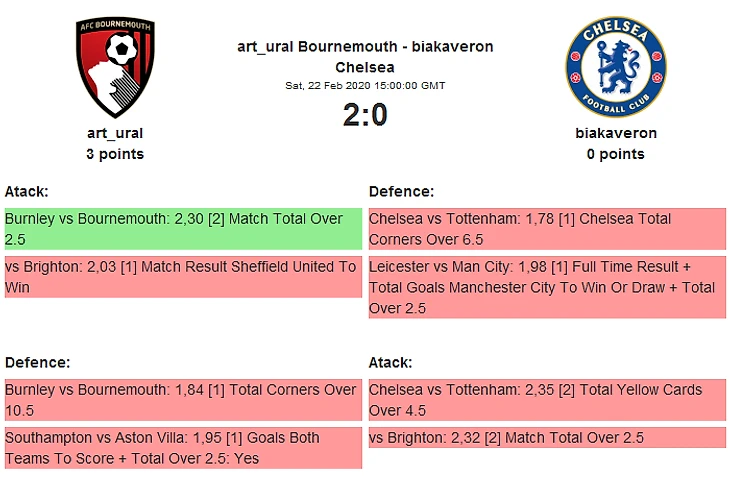This screenshot has height=480, width=730.
Task: Click the match date and time text
Action: [365, 86]
